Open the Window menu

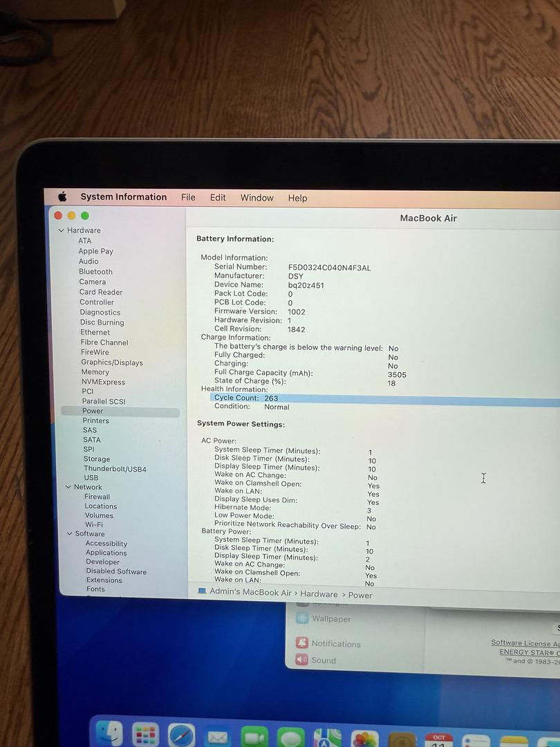pos(256,198)
